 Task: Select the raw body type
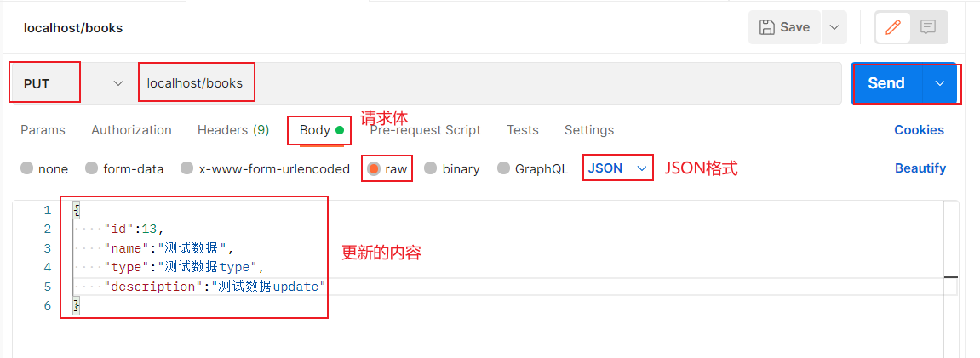387,168
